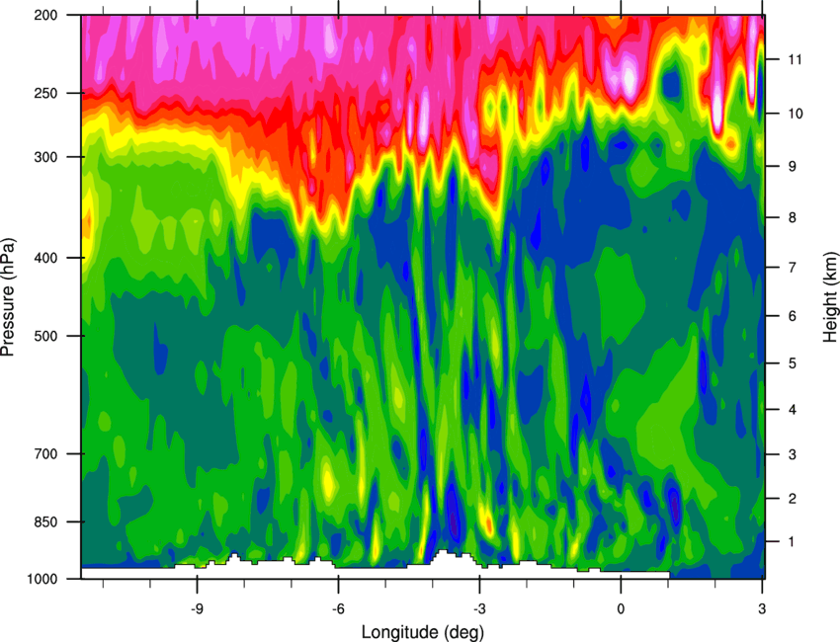This screenshot has width=840, height=642.
Task: Pick the 3 km height label
Action: (x=792, y=454)
